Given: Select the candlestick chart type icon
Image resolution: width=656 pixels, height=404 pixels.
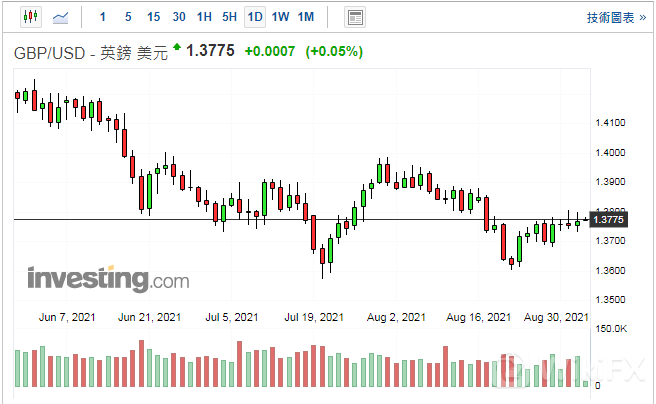Looking at the screenshot, I should pos(29,17).
